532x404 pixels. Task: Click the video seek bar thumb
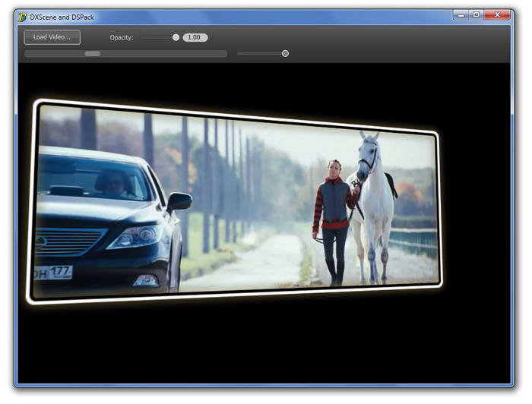click(92, 54)
